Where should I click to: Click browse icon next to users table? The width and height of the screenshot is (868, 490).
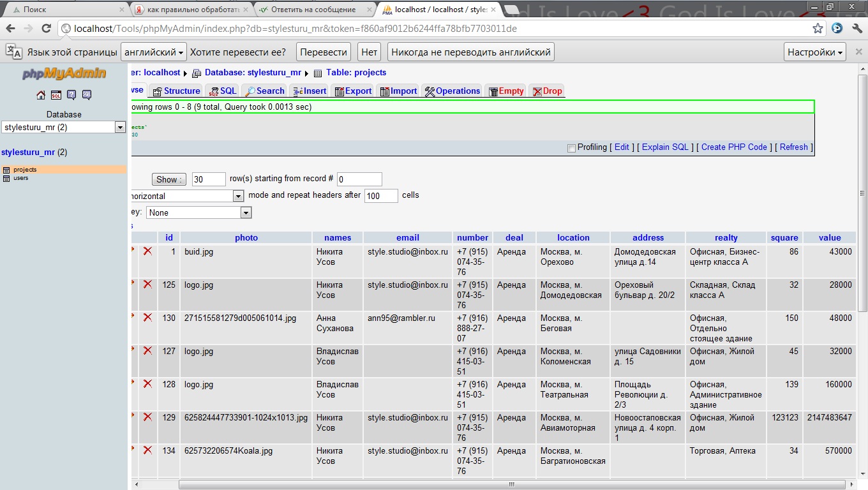(x=6, y=178)
